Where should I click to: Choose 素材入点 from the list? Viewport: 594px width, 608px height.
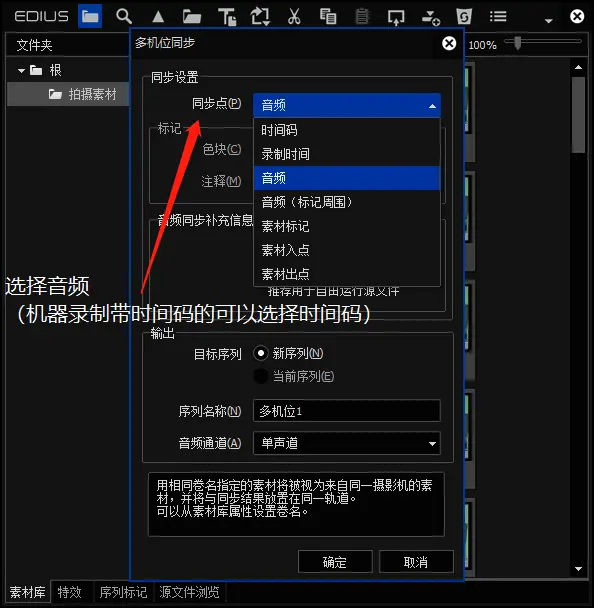(x=347, y=250)
